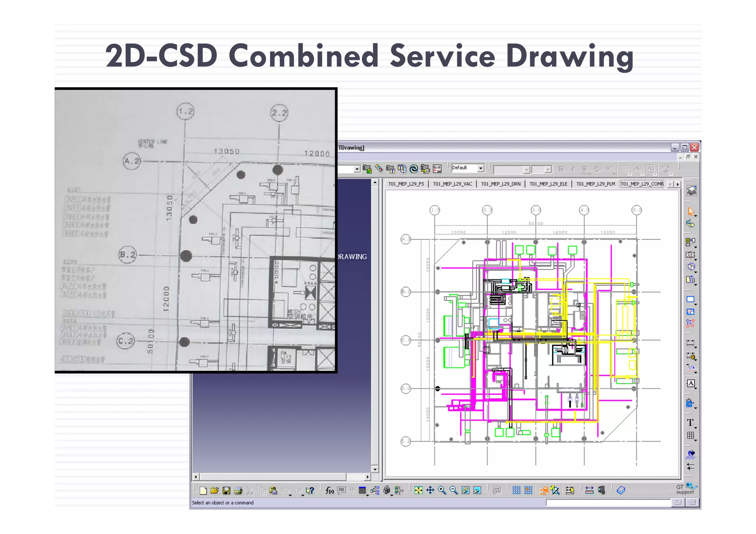756x534 pixels.
Task: Toggle the sketcher grid display
Action: (516, 490)
